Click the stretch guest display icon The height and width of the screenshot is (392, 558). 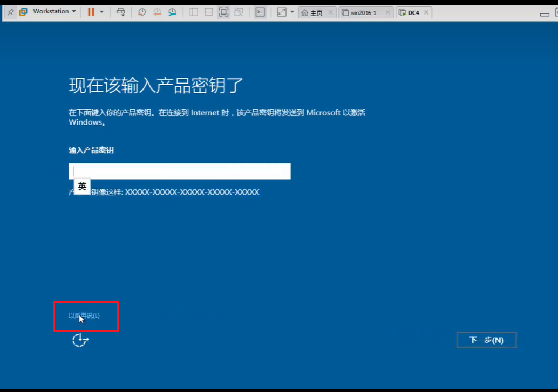pyautogui.click(x=282, y=12)
